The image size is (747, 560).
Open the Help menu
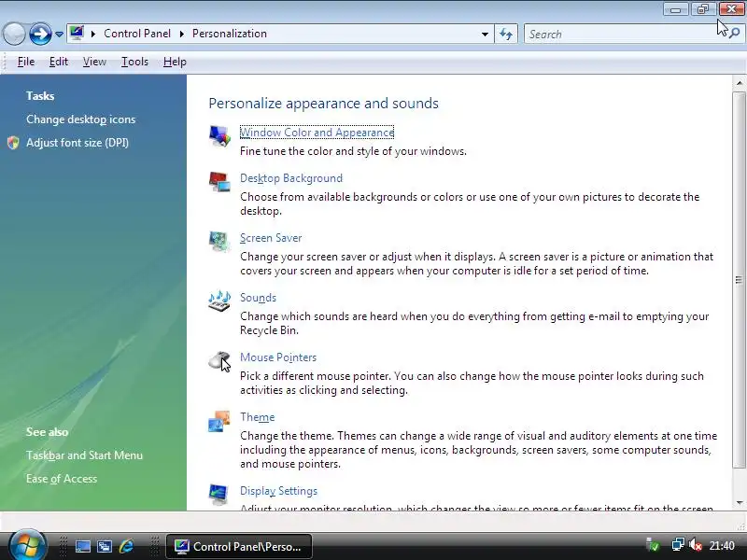tap(175, 62)
